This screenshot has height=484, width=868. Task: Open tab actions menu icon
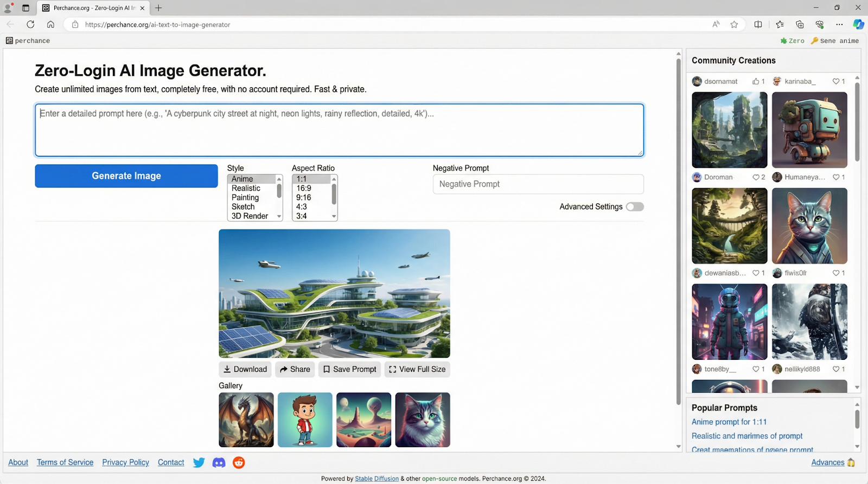[25, 8]
